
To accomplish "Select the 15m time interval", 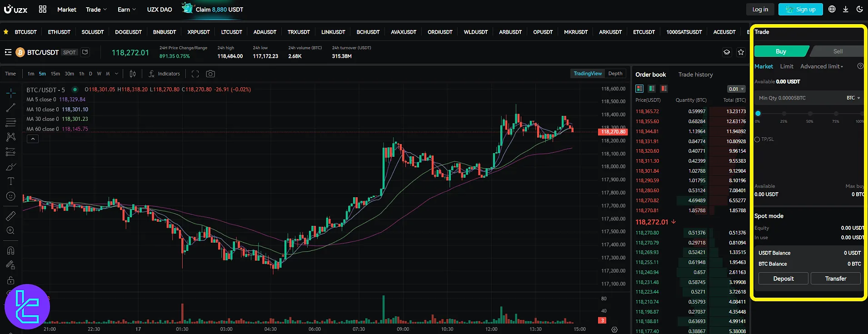I will pyautogui.click(x=55, y=74).
